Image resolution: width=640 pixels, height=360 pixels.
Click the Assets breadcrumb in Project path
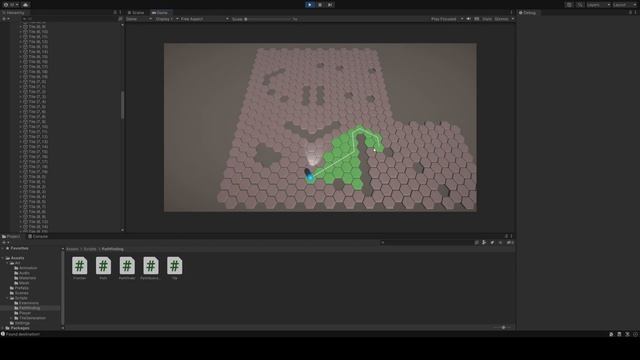[72, 249]
